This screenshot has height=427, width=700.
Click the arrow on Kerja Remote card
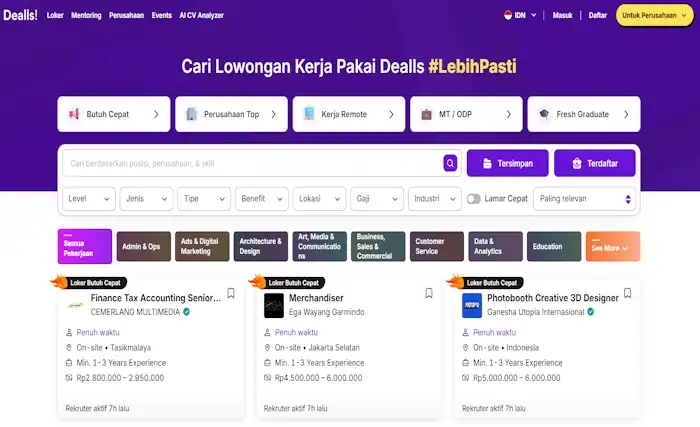391,114
